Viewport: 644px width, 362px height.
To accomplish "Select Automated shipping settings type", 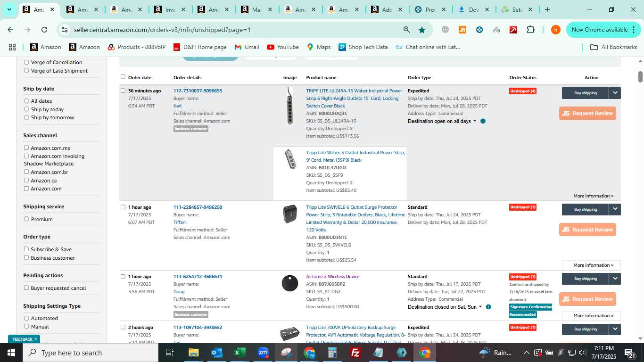I will click(26, 318).
